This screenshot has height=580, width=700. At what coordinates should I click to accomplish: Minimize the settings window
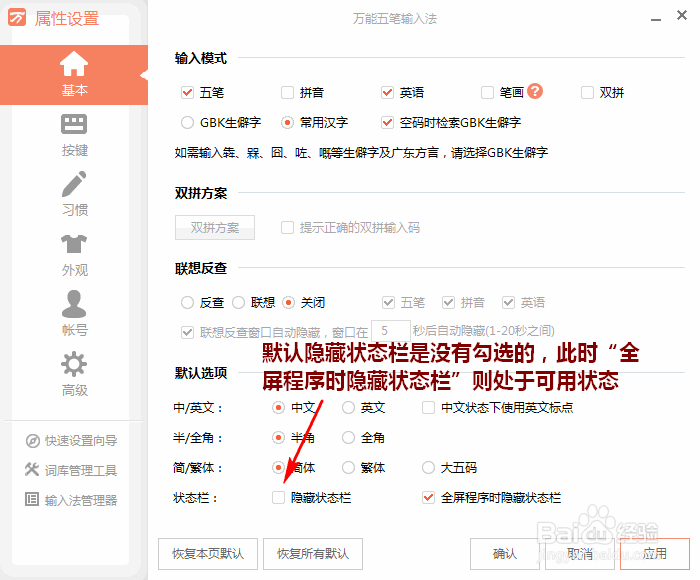tap(656, 19)
